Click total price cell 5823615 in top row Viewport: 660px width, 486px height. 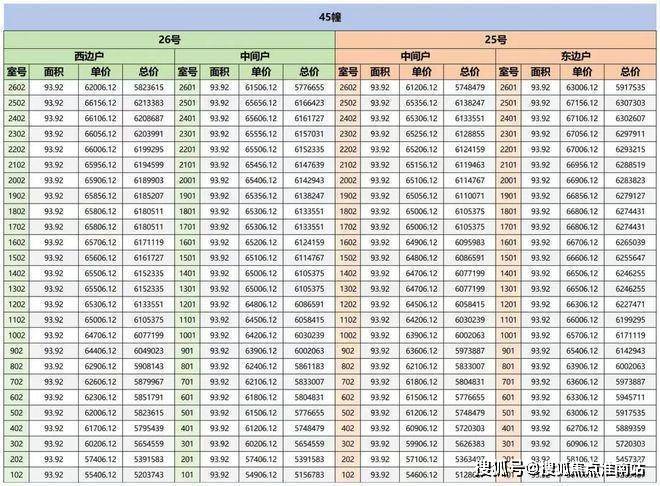(148, 88)
